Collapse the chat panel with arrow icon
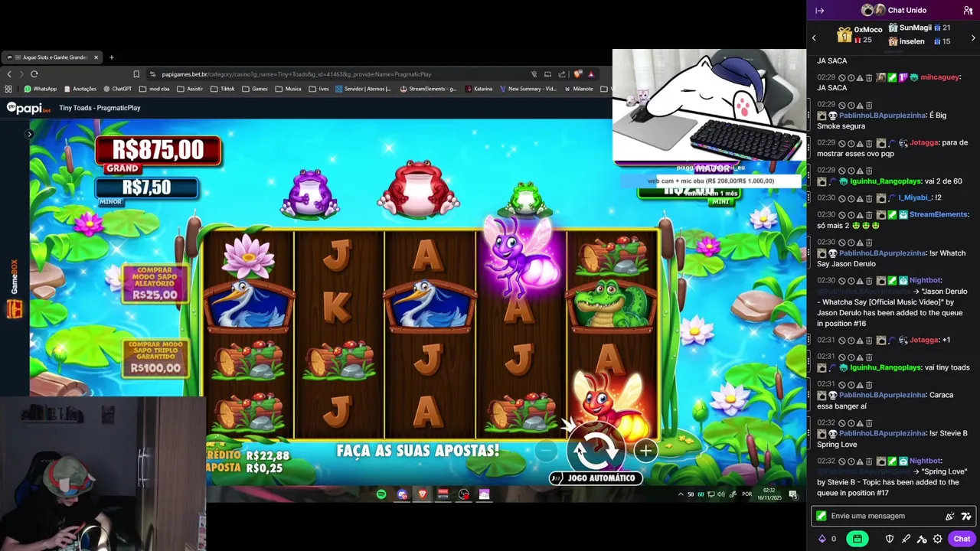This screenshot has height=551, width=980. [x=819, y=11]
